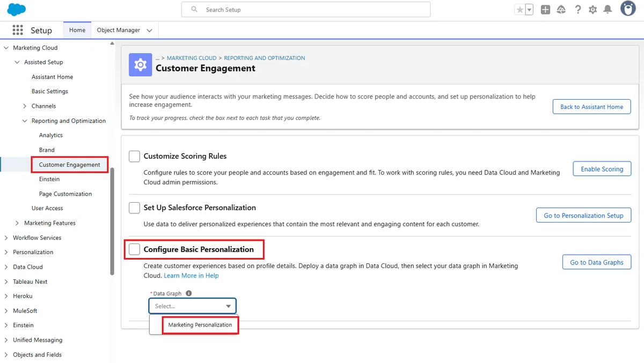The height and width of the screenshot is (363, 644).
Task: Open the App Launcher grid icon
Action: (18, 30)
